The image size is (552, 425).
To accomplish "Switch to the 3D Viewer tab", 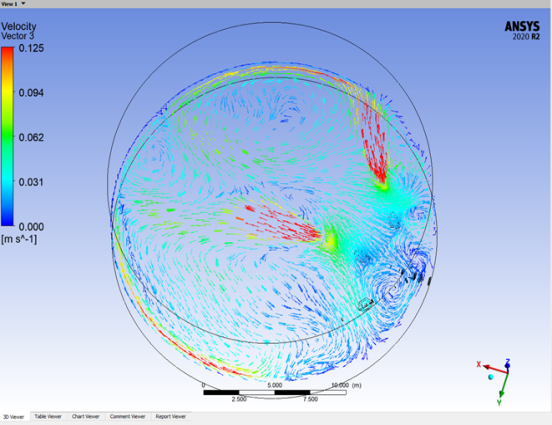I will tap(14, 417).
